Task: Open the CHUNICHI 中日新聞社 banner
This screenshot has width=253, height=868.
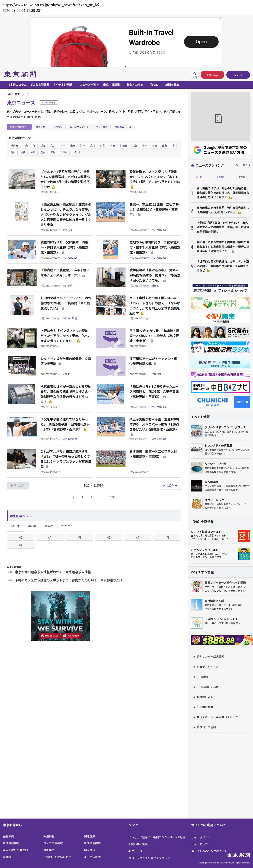Action: coord(220,402)
